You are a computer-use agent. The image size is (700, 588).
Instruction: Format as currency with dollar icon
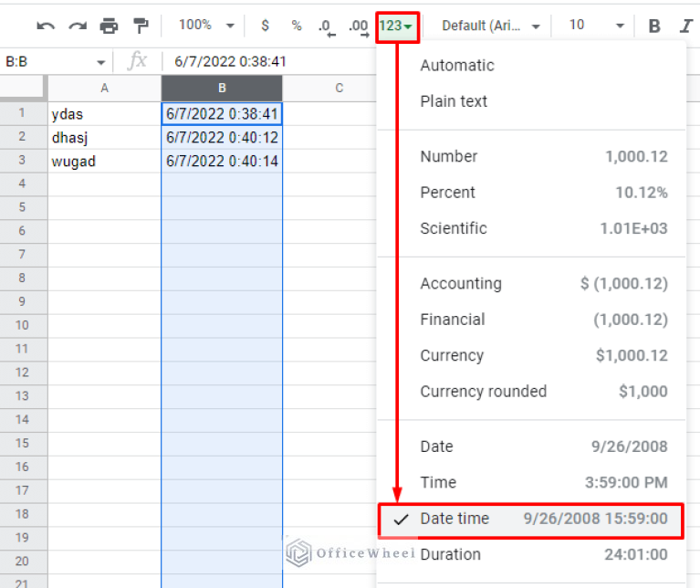click(265, 26)
